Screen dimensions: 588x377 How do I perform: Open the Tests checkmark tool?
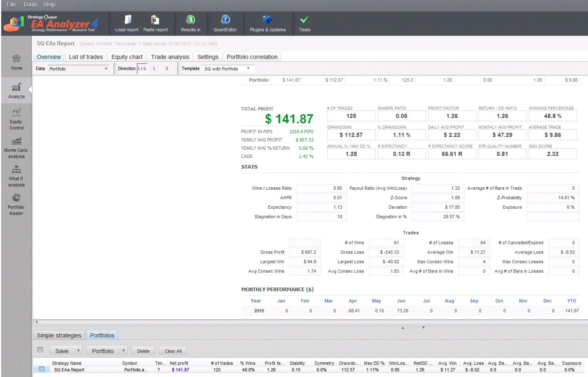(x=305, y=24)
